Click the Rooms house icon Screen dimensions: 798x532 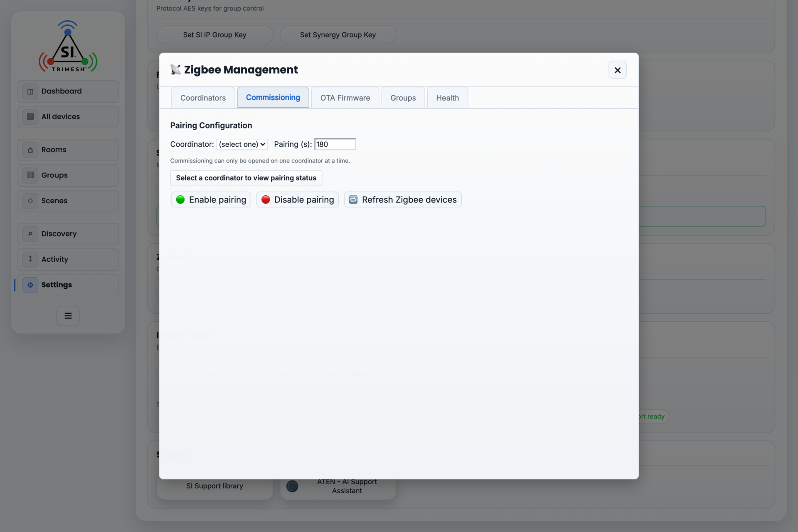(x=30, y=150)
